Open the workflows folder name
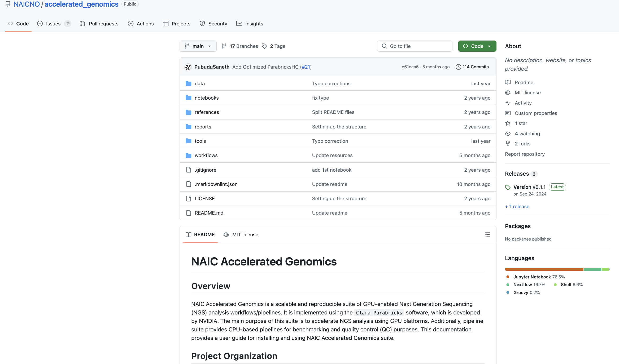 pyautogui.click(x=206, y=155)
